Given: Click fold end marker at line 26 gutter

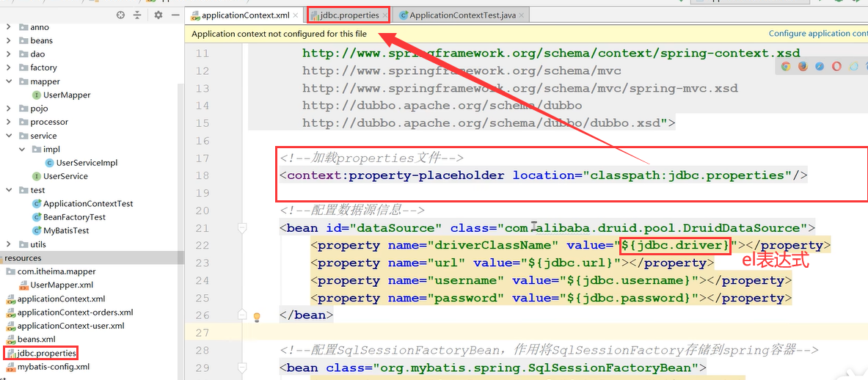Looking at the screenshot, I should (x=242, y=315).
